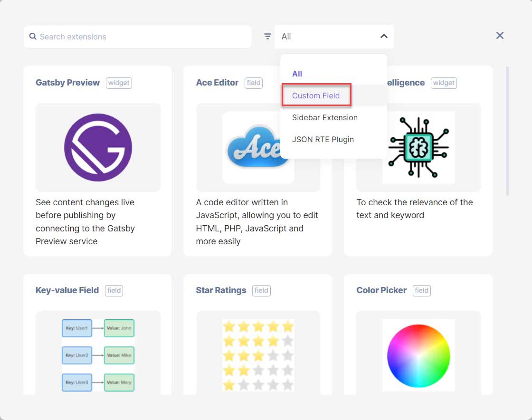
Task: Choose Sidebar Extension filter option
Action: pos(325,118)
